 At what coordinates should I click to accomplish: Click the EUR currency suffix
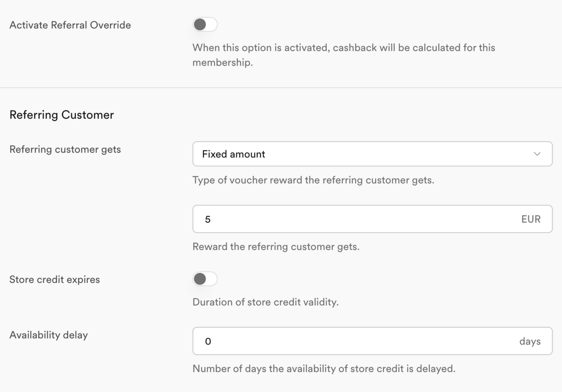click(x=531, y=219)
